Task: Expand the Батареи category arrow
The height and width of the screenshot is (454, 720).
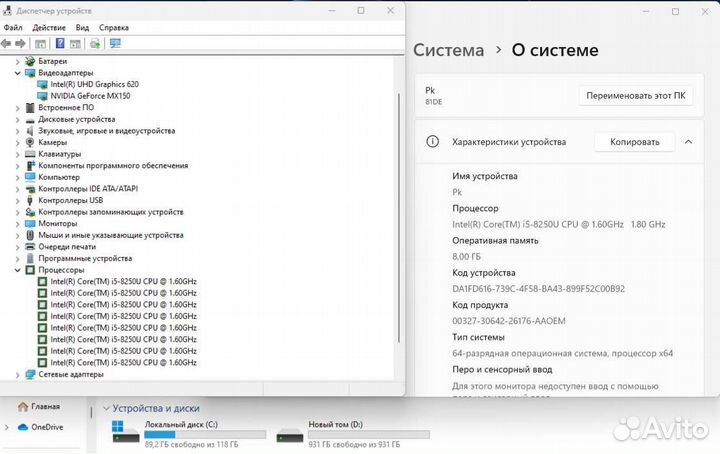Action: (17, 61)
